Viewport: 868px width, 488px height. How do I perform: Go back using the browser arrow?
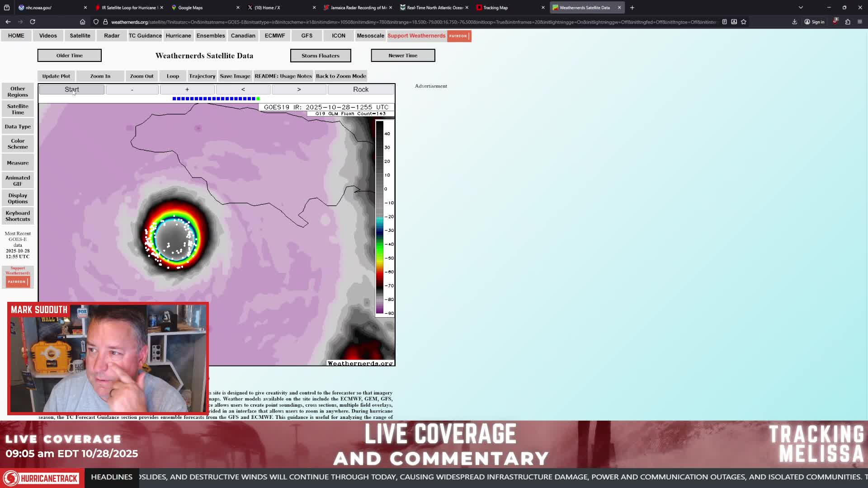coord(8,22)
